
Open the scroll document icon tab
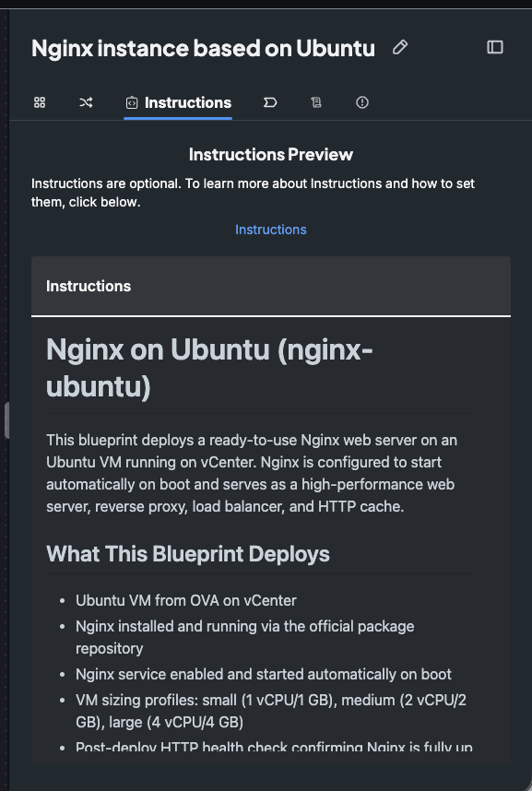pyautogui.click(x=316, y=102)
